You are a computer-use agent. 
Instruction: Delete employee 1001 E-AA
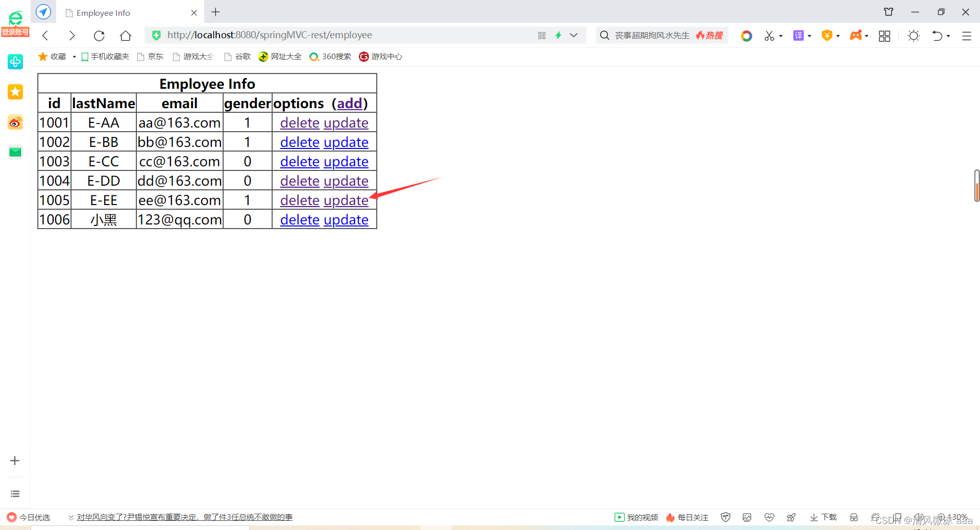point(300,123)
